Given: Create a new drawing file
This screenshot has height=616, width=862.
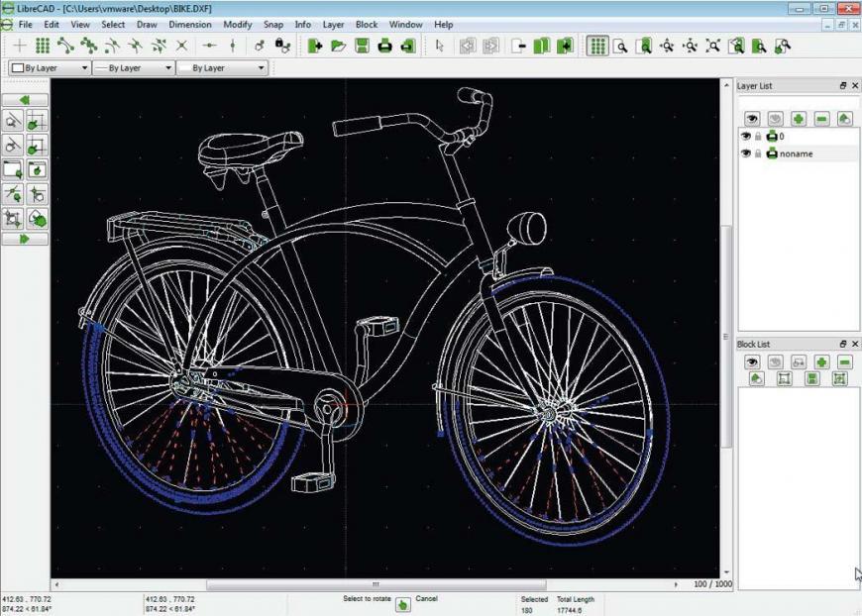Looking at the screenshot, I should click(315, 46).
